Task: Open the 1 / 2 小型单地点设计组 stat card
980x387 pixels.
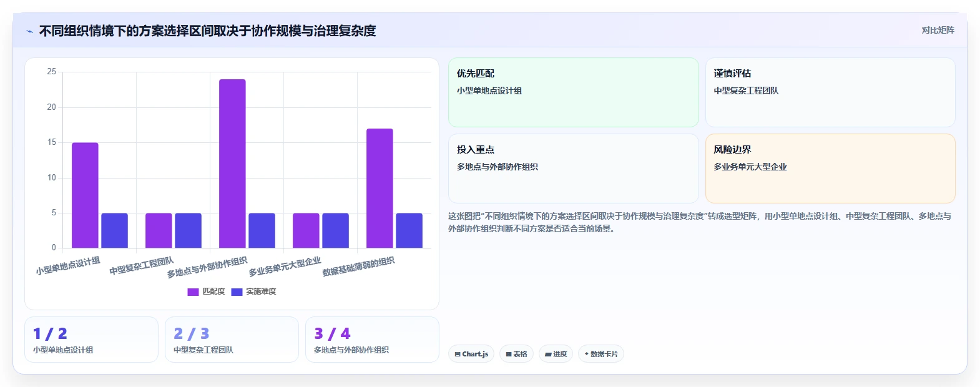Action: click(91, 340)
